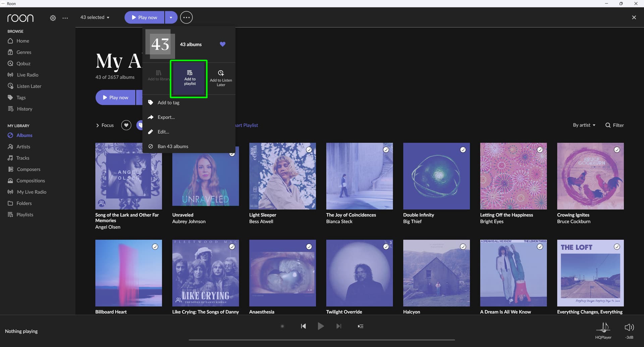The image size is (644, 347).
Task: Open the Settings gear icon
Action: (x=53, y=18)
